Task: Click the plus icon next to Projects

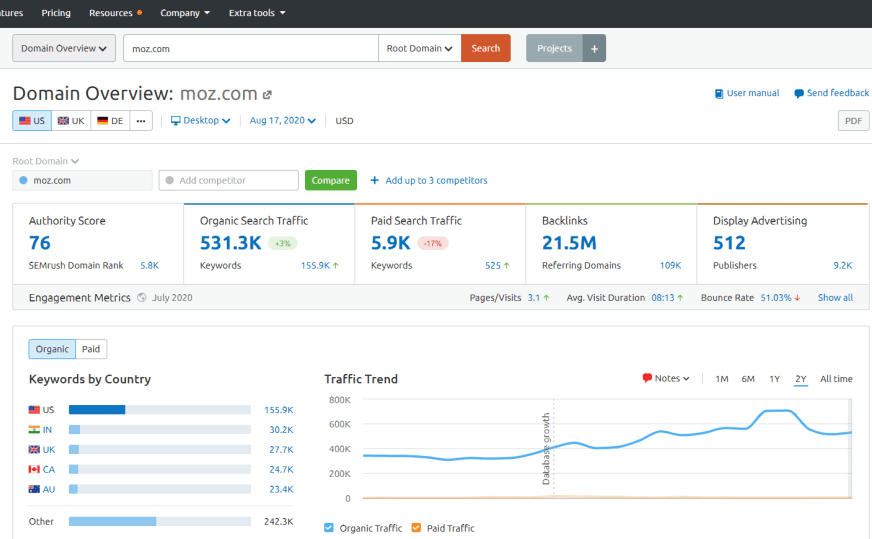Action: tap(594, 48)
